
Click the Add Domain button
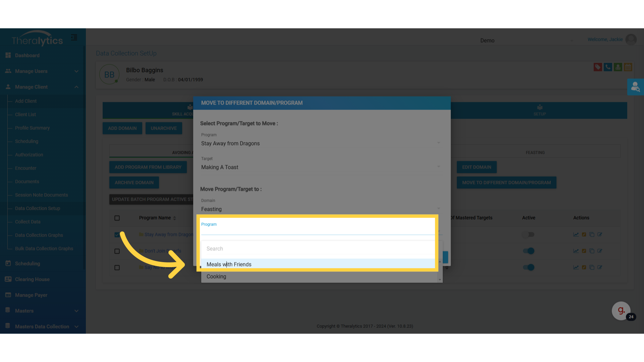tap(122, 128)
